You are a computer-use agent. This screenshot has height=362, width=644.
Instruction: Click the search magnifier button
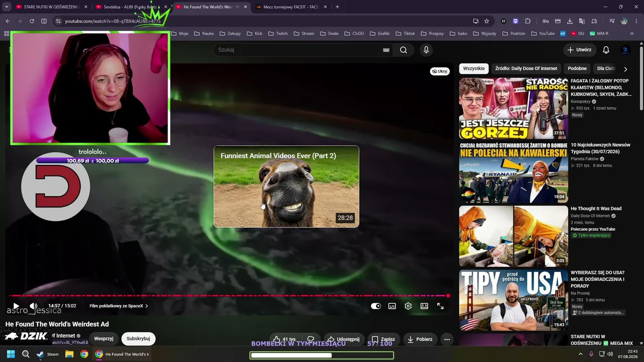[404, 50]
